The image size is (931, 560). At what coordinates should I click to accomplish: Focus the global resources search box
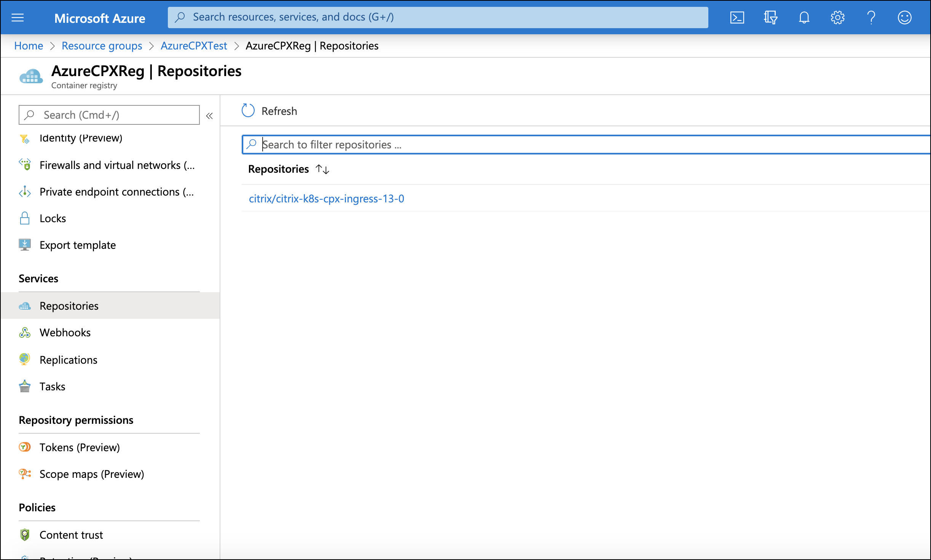click(x=438, y=17)
